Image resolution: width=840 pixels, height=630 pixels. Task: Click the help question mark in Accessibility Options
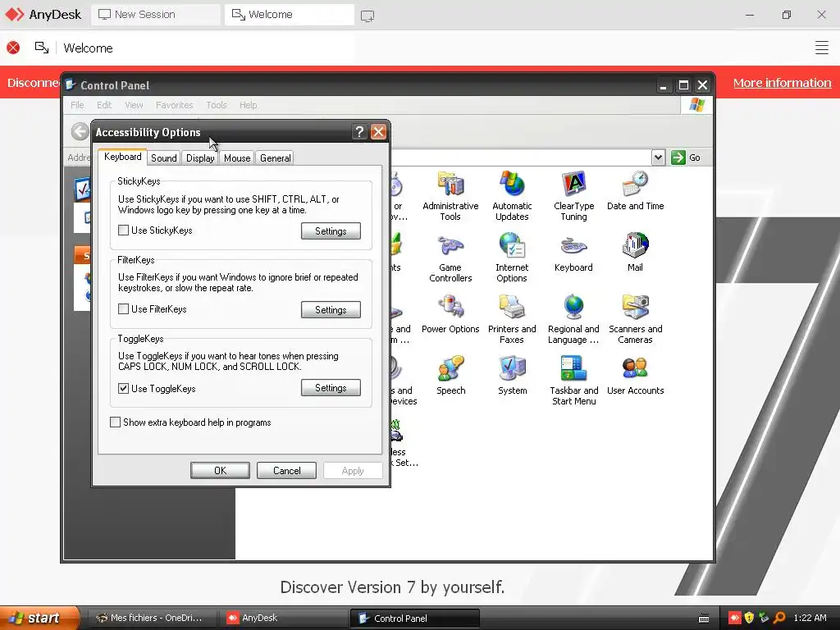pos(359,132)
